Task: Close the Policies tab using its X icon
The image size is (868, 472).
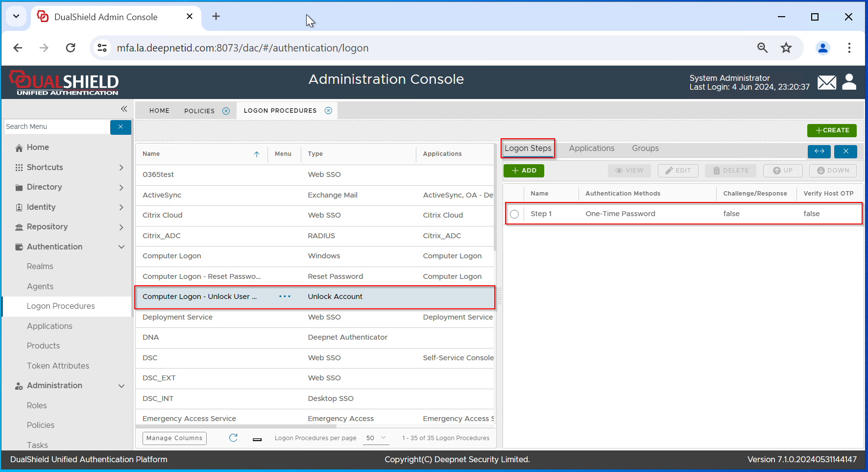Action: point(226,111)
